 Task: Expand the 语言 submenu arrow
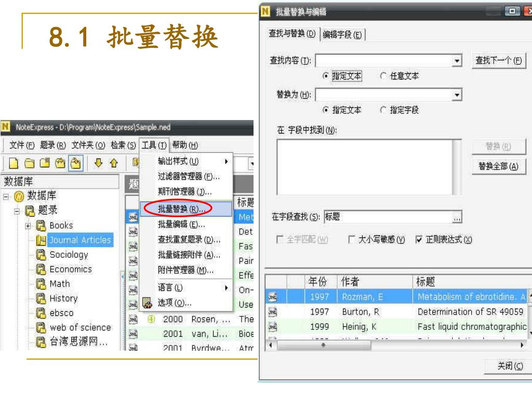(226, 288)
